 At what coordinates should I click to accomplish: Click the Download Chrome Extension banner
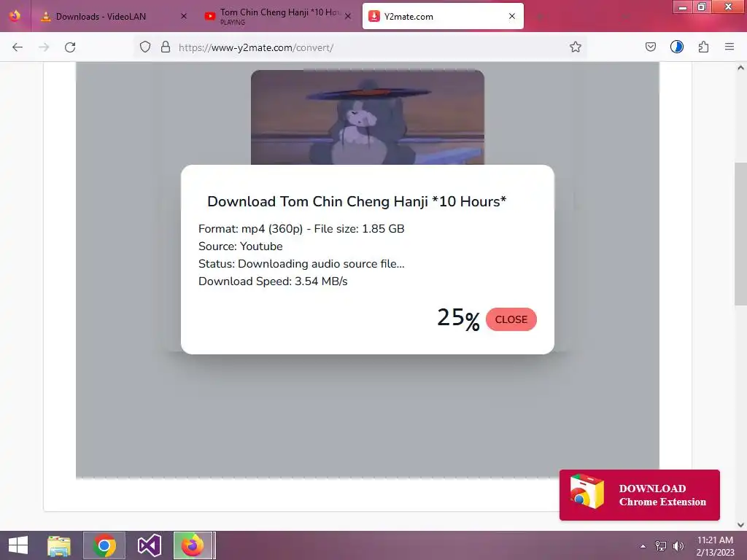click(639, 495)
